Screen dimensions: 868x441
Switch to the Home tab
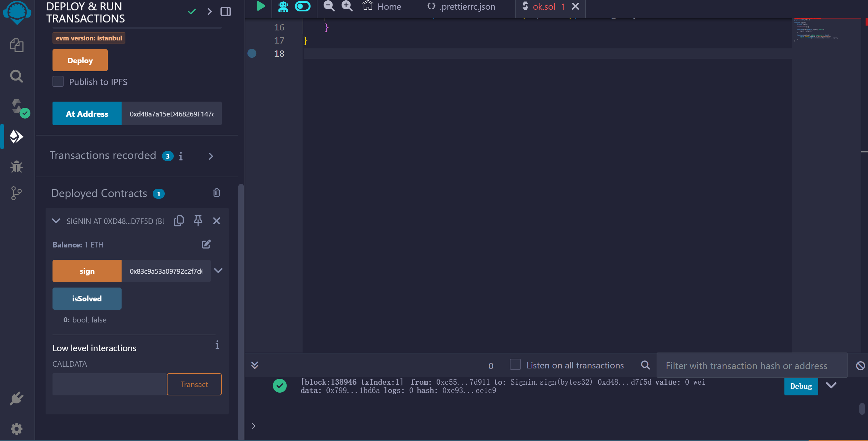[382, 7]
